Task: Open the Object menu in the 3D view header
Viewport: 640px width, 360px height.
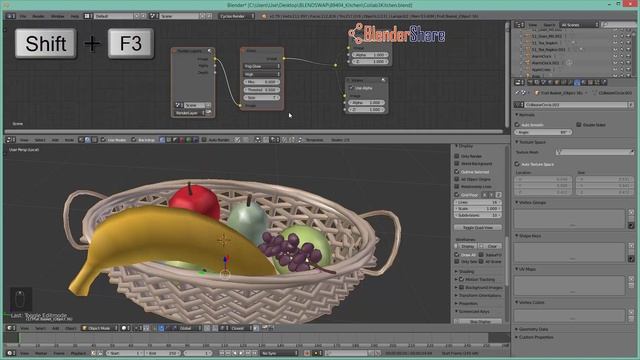Action: 71,328
